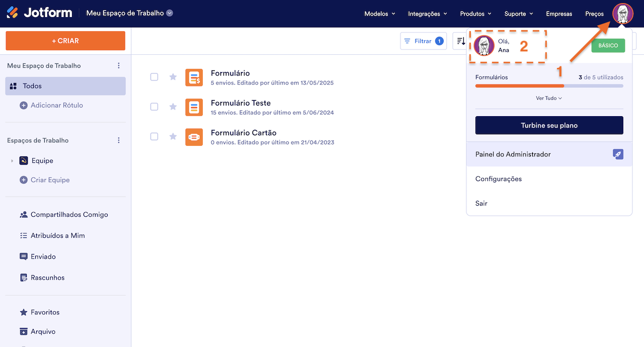Favorite the Formulário Cartão using its star
This screenshot has width=644, height=347.
173,137
